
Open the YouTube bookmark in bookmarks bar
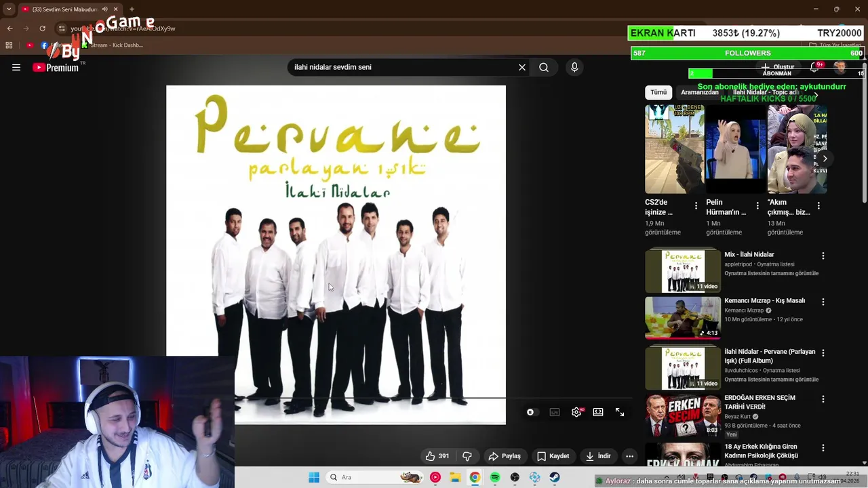(30, 45)
